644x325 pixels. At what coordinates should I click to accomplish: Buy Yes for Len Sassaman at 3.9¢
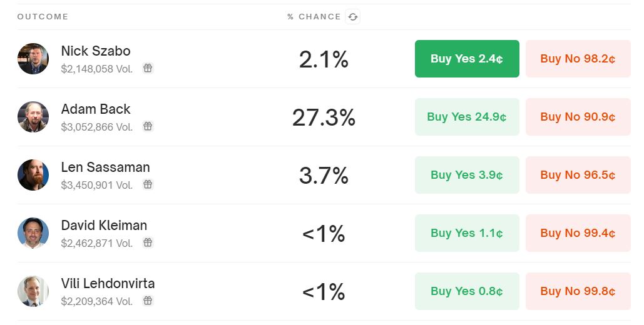click(467, 175)
